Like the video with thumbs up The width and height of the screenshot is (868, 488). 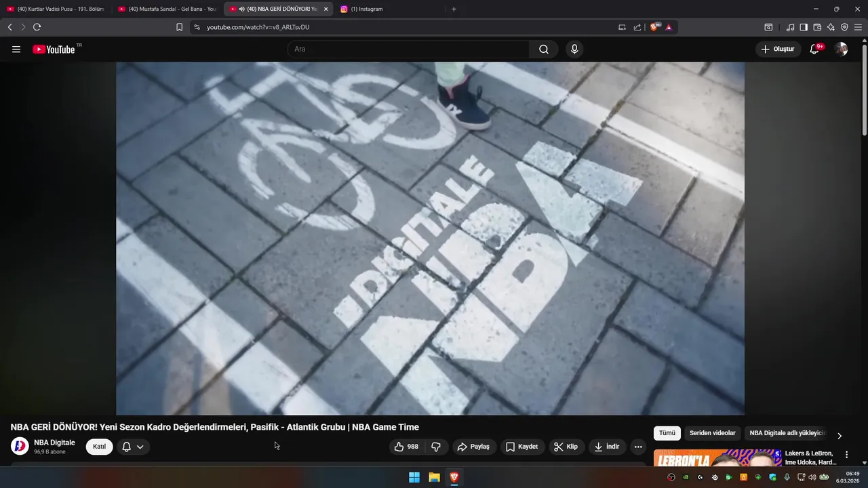click(407, 447)
